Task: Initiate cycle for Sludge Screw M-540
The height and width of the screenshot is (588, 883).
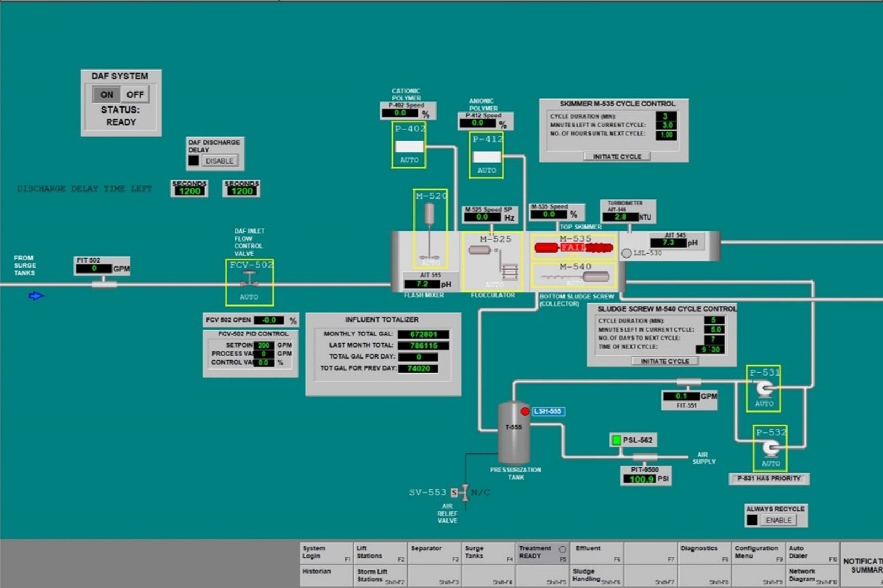Action: pos(664,361)
